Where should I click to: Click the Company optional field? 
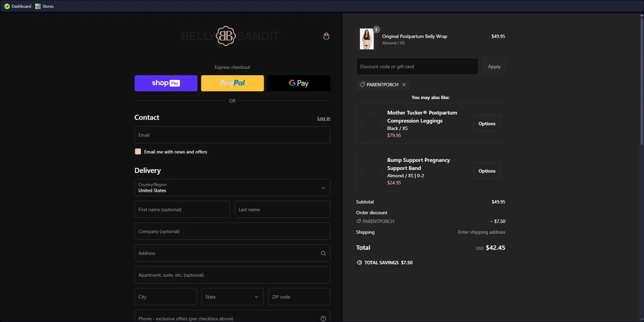click(x=232, y=231)
